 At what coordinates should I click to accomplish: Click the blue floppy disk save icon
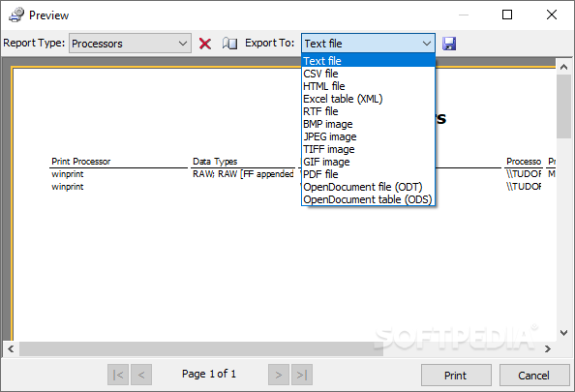[x=449, y=44]
